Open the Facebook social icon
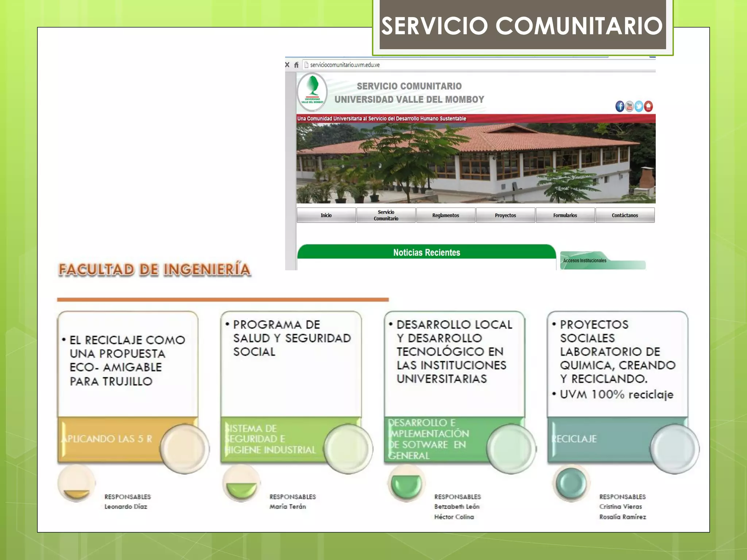747x560 pixels. point(620,106)
